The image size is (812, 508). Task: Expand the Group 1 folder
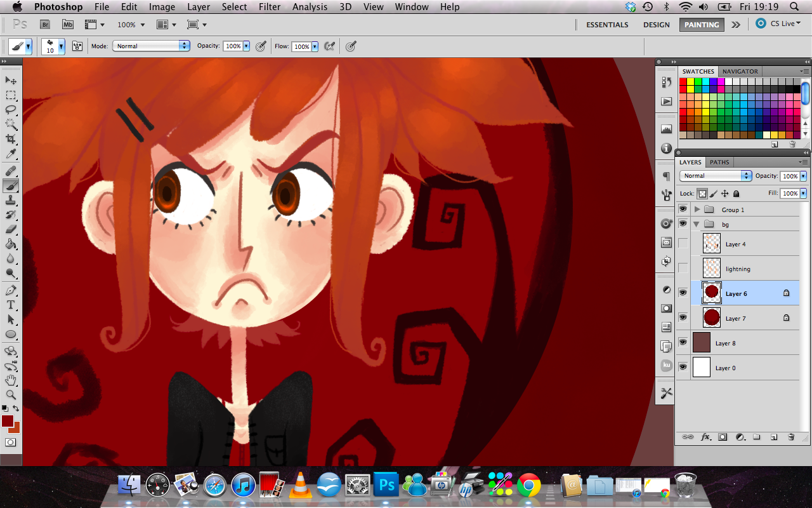pos(697,210)
